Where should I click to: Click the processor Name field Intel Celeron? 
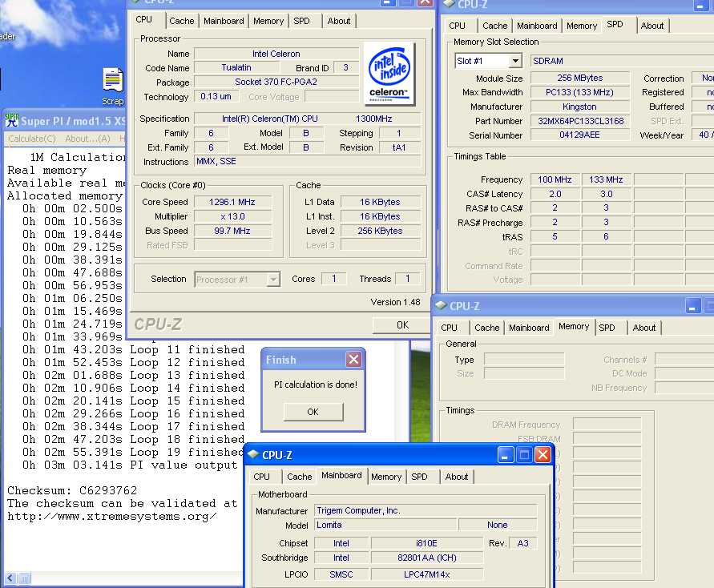[x=276, y=54]
